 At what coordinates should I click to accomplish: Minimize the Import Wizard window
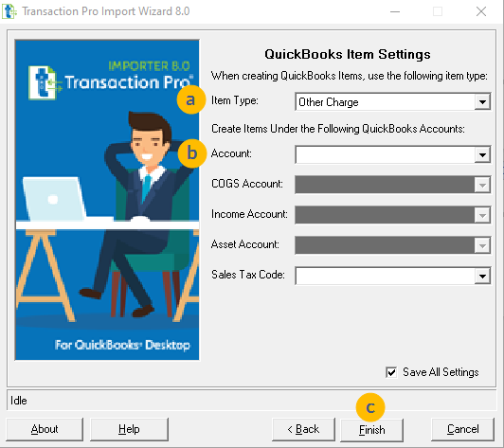tap(395, 11)
